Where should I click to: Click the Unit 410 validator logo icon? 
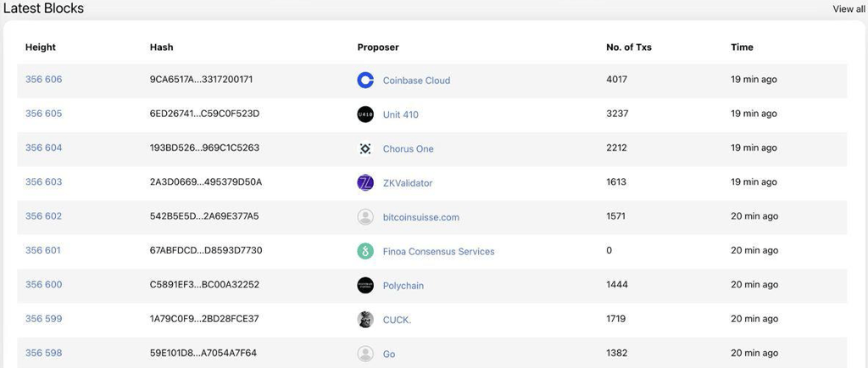(365, 114)
